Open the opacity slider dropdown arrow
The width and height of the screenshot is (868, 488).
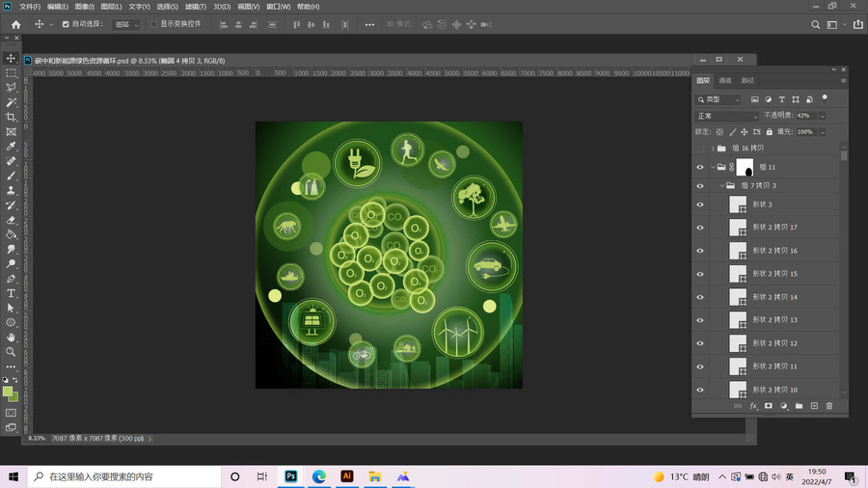point(823,116)
